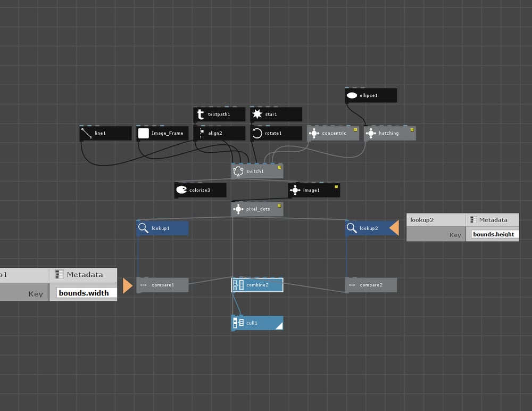This screenshot has height=411, width=532.
Task: Click the lookup2 title in the parameter panel
Action: click(x=422, y=220)
